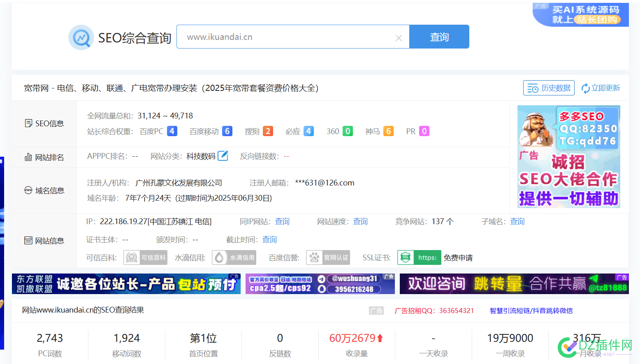Image resolution: width=640 pixels, height=364 pixels.
Task: Open the cpa2.5起/cps92 banner ad
Action: [x=320, y=284]
